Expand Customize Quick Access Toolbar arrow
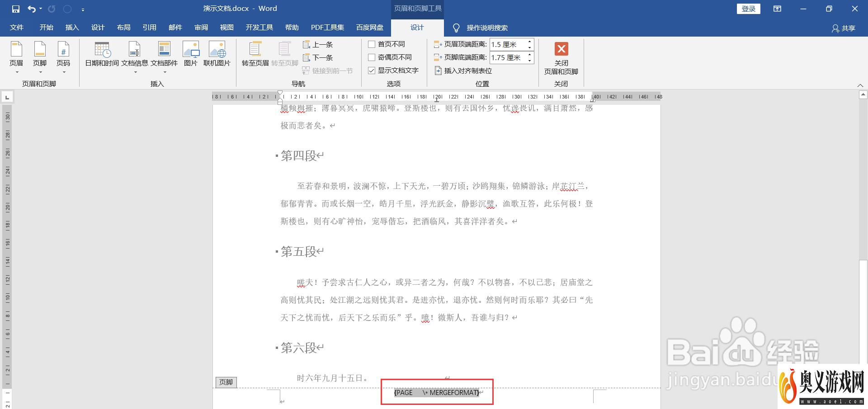Screen dimensions: 868x409 click(x=83, y=9)
